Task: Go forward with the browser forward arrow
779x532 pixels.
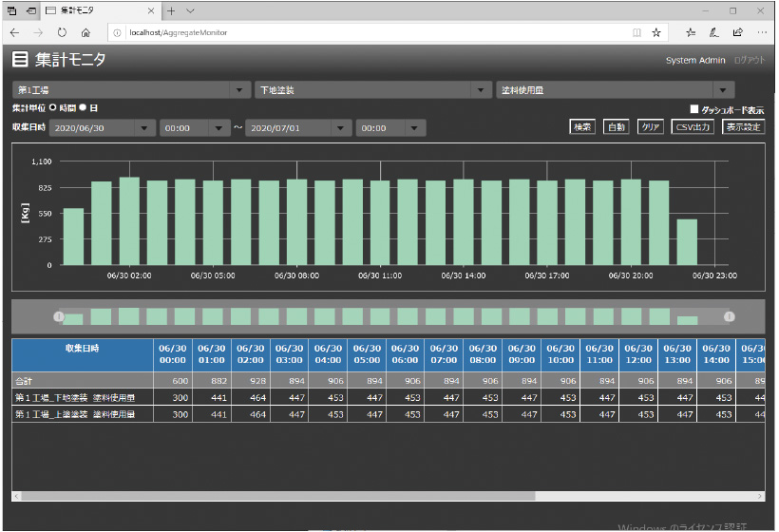Action: [38, 33]
